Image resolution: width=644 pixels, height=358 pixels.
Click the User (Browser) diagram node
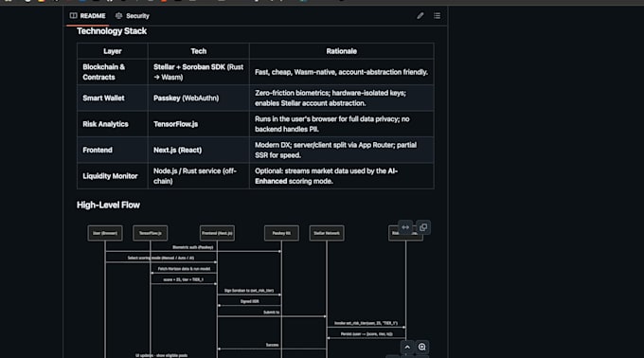pos(105,233)
